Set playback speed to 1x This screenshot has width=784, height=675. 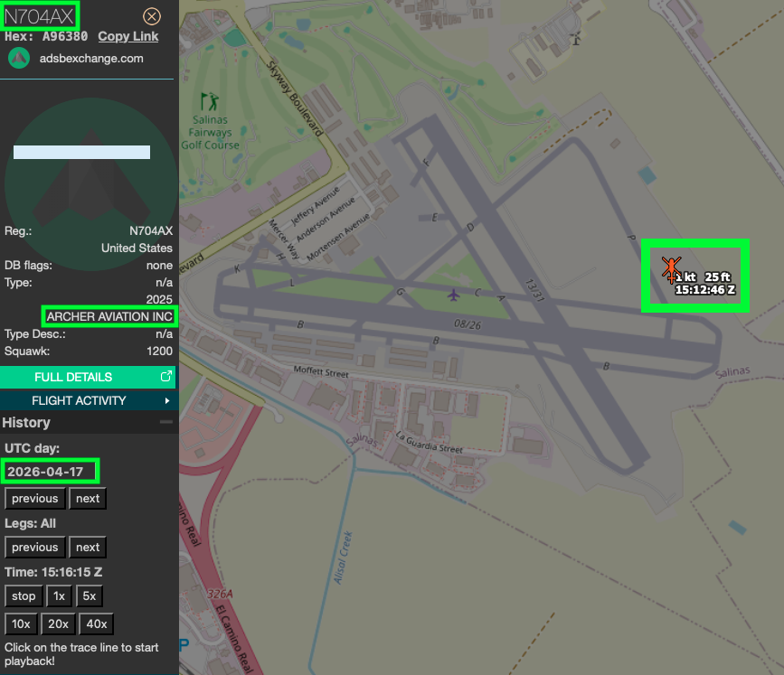[59, 596]
